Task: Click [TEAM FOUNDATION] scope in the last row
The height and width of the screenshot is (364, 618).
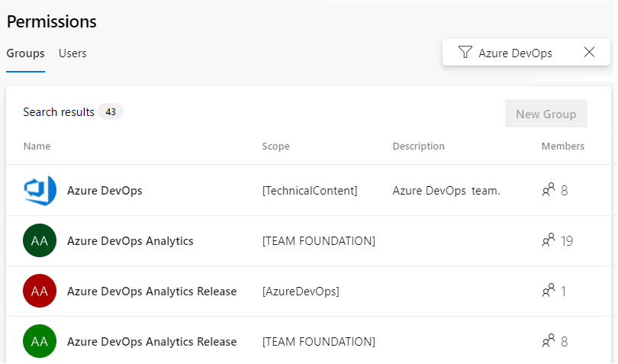Action: (319, 342)
